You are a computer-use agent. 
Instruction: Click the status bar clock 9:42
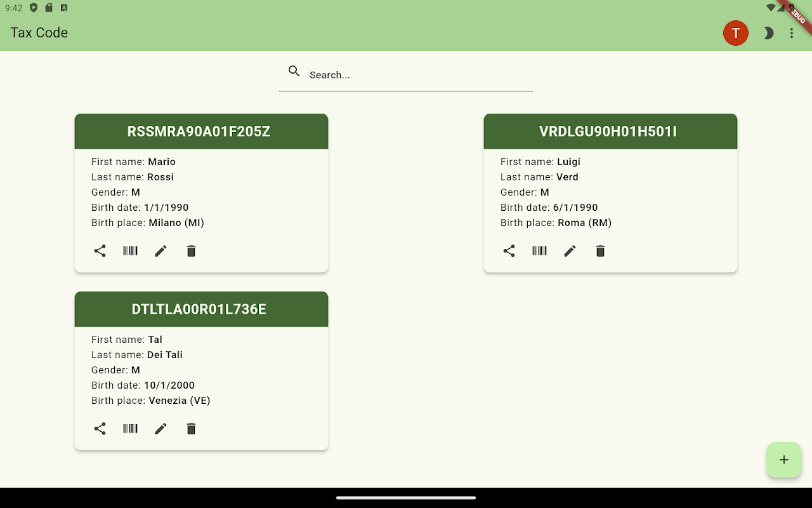pos(14,8)
